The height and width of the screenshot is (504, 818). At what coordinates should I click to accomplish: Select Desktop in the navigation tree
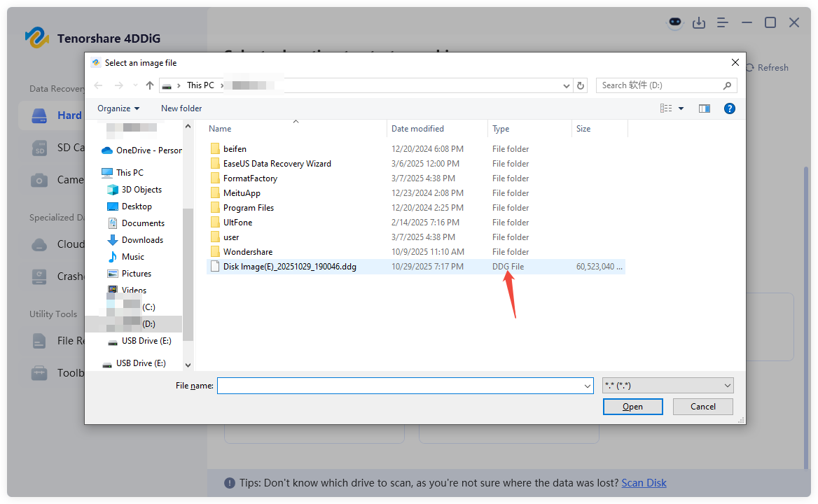pyautogui.click(x=130, y=206)
